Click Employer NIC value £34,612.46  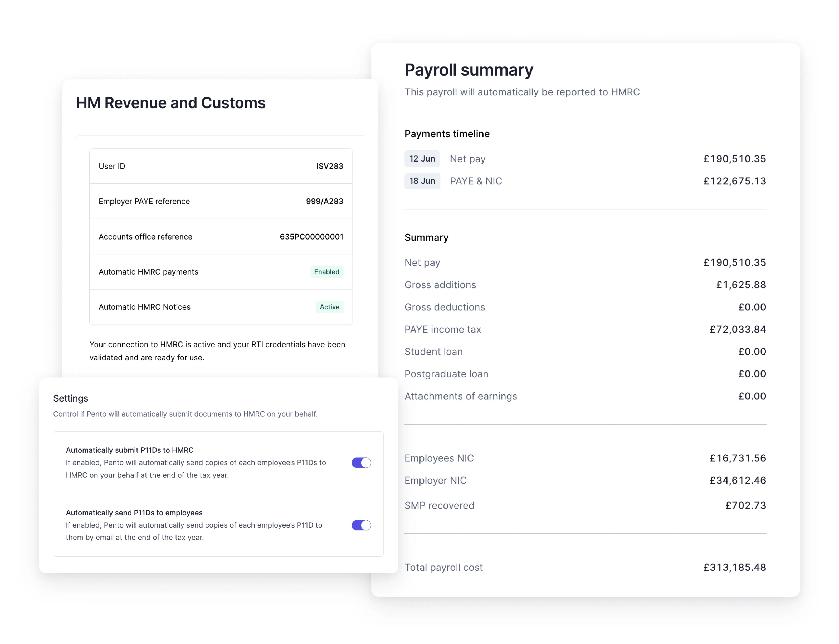point(738,480)
